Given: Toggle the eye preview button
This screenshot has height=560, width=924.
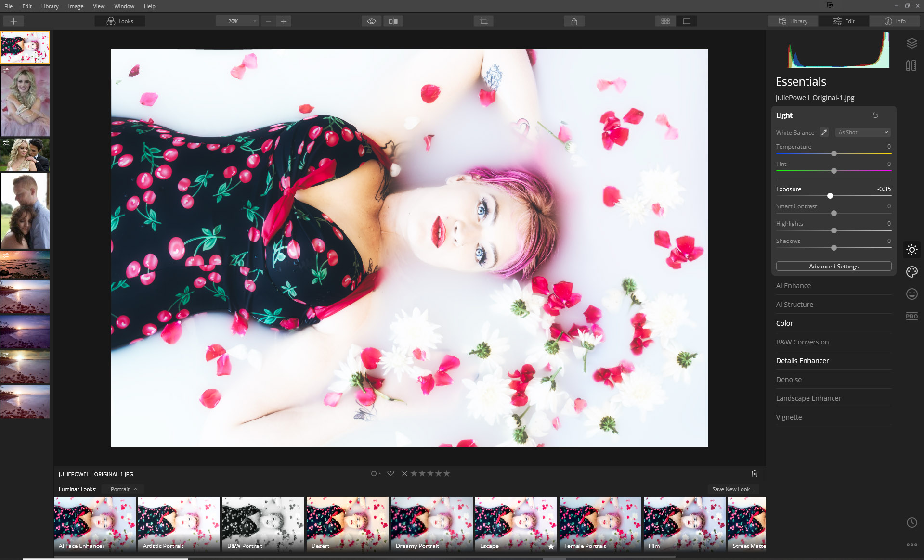Looking at the screenshot, I should 372,21.
